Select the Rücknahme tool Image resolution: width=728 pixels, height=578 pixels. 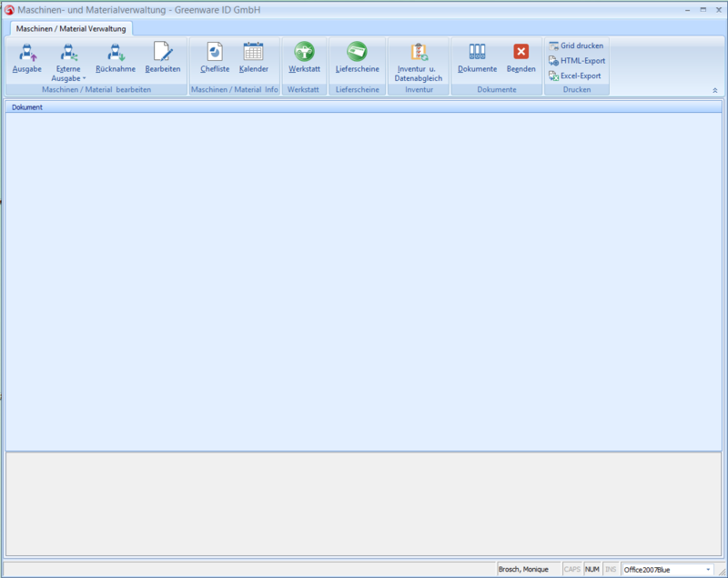116,58
